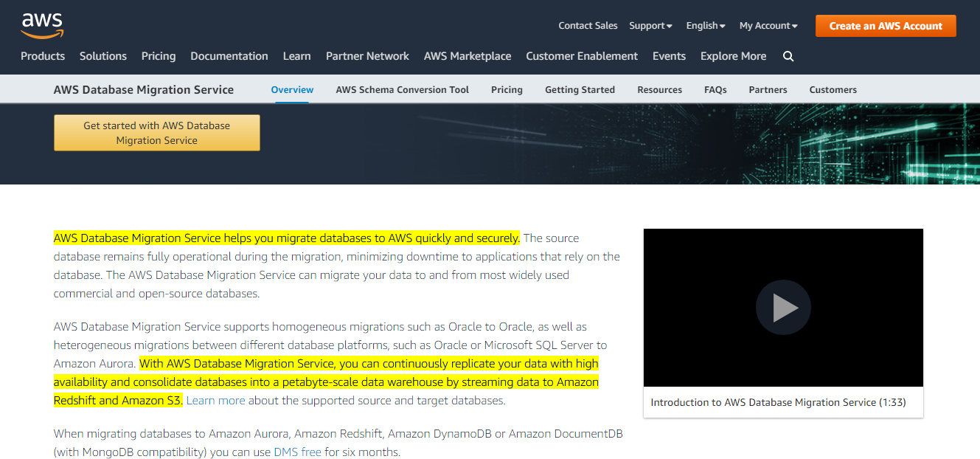Click Get started with AWS Database Migration Service
This screenshot has height=459, width=980.
pos(157,133)
